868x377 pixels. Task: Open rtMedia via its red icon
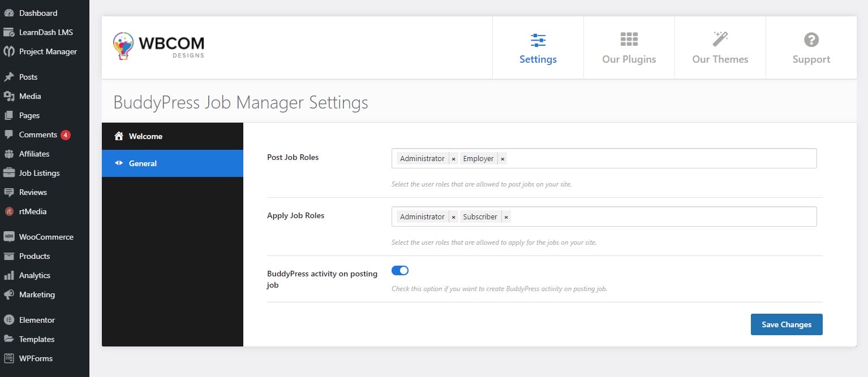(x=9, y=211)
